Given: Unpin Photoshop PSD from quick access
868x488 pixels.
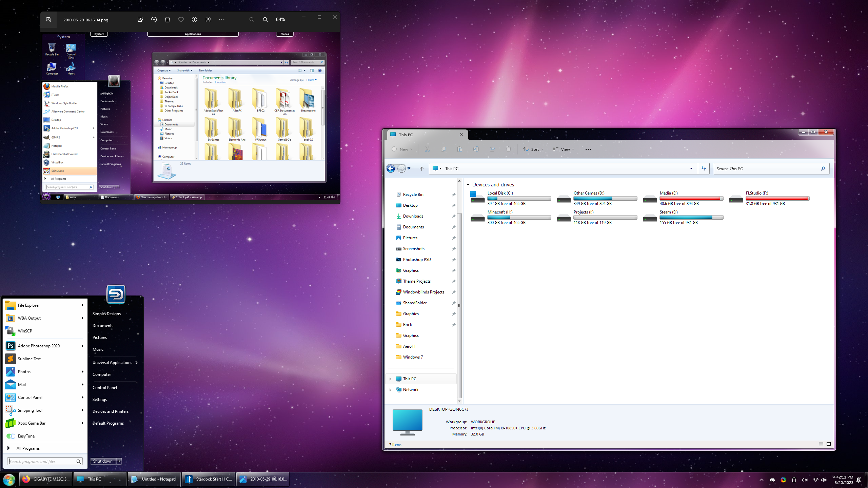Looking at the screenshot, I should (x=454, y=260).
